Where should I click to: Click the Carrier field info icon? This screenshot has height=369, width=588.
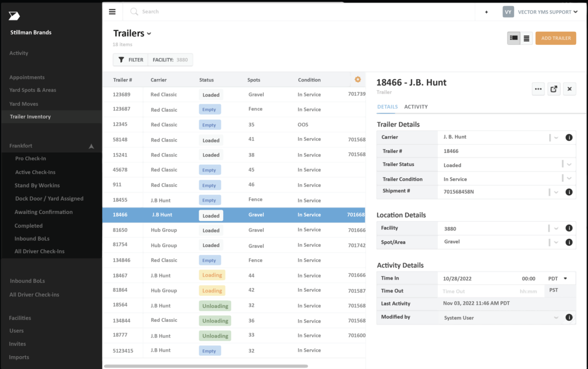(x=569, y=137)
